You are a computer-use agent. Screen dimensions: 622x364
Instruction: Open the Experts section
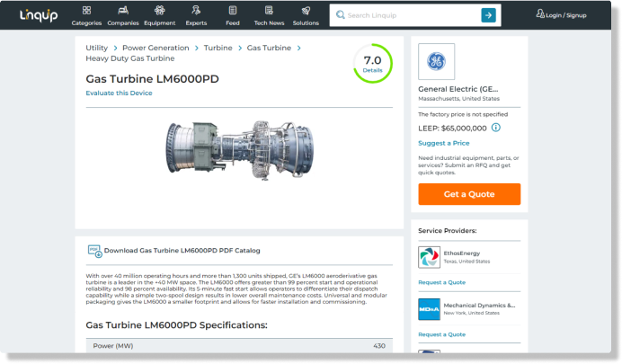point(196,16)
